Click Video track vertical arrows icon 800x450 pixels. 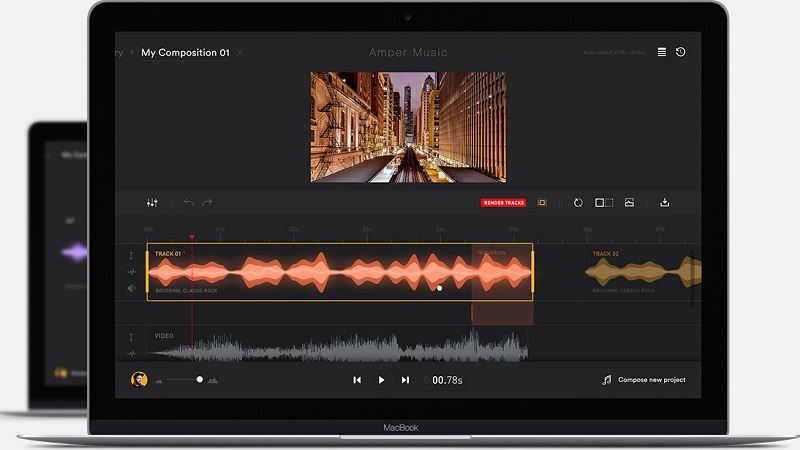click(131, 337)
